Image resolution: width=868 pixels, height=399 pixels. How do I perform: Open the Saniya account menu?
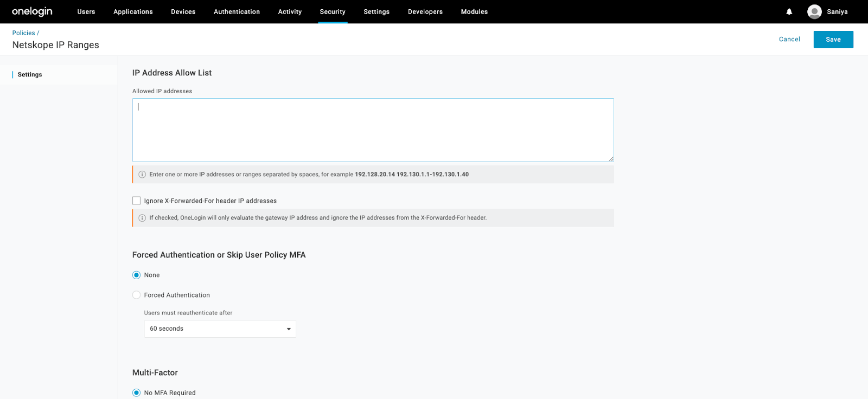coord(837,11)
